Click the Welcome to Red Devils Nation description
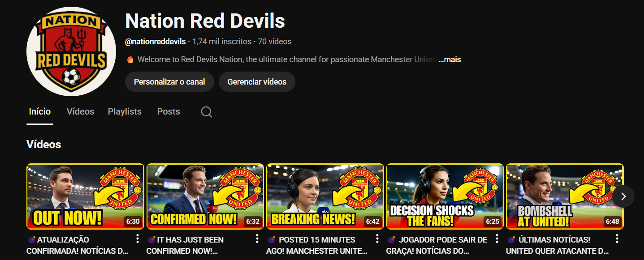The height and width of the screenshot is (260, 644). pos(287,60)
